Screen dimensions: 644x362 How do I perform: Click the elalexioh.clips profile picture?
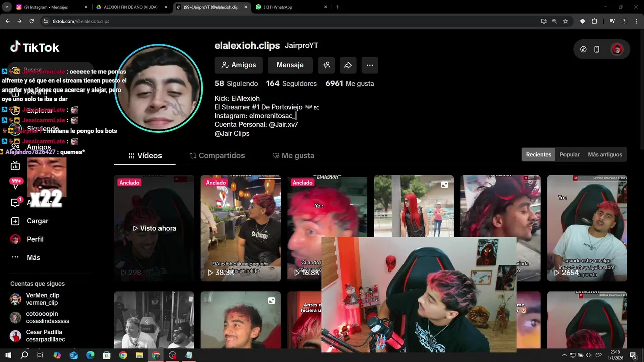(158, 88)
